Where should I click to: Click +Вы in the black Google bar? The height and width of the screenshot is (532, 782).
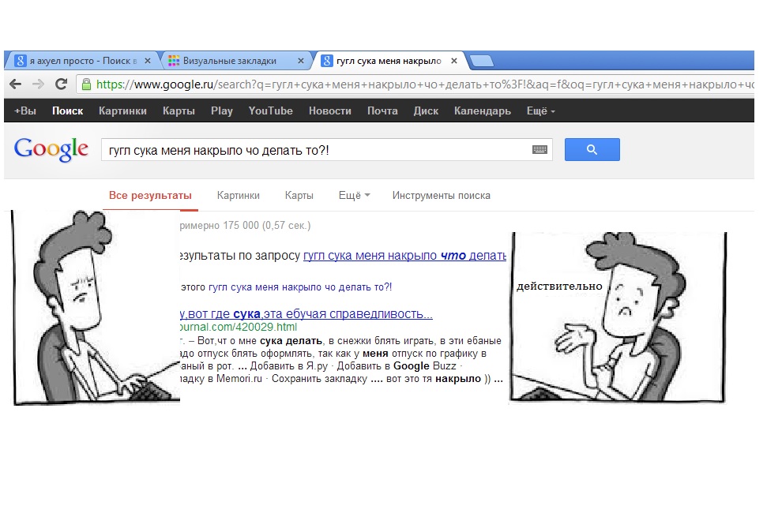click(25, 111)
